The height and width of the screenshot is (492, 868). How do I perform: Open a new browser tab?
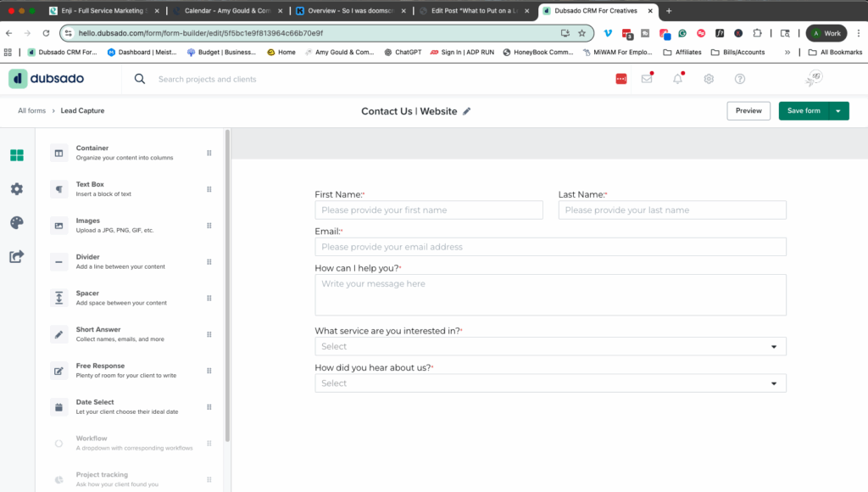coord(669,10)
